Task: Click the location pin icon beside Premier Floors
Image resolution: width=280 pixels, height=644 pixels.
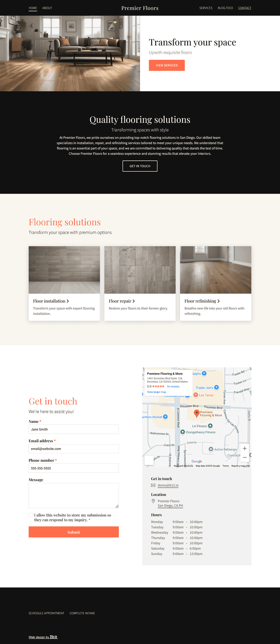Action: [x=153, y=501]
